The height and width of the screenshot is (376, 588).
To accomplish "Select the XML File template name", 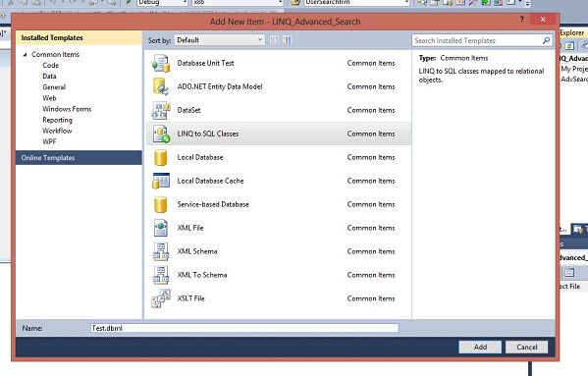I will [190, 228].
